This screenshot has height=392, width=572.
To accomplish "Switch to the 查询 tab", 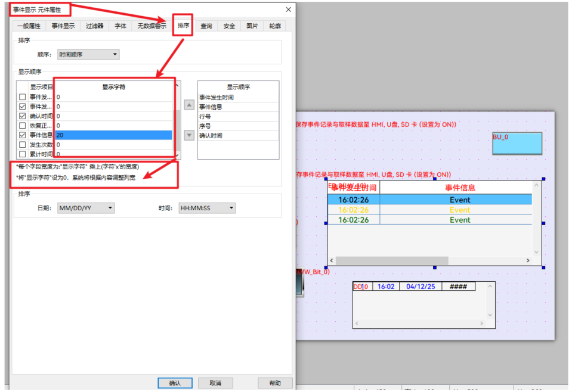I will point(206,26).
